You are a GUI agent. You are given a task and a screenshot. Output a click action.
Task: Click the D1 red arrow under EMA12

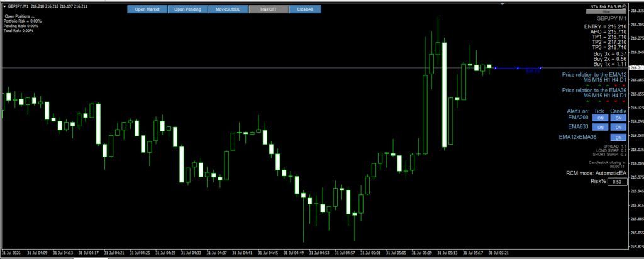point(623,85)
